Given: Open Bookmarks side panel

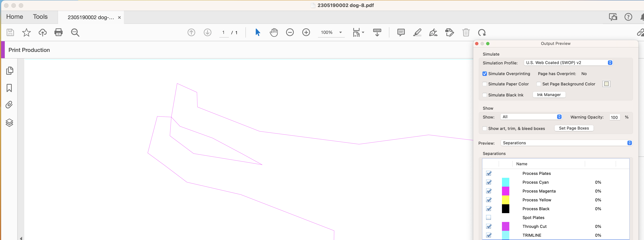Looking at the screenshot, I should click(9, 88).
